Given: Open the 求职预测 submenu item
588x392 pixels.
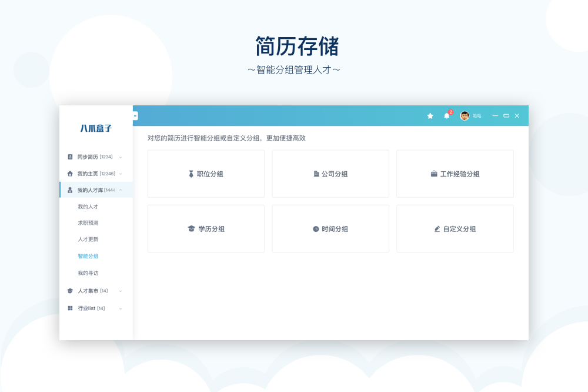Looking at the screenshot, I should click(x=88, y=223).
